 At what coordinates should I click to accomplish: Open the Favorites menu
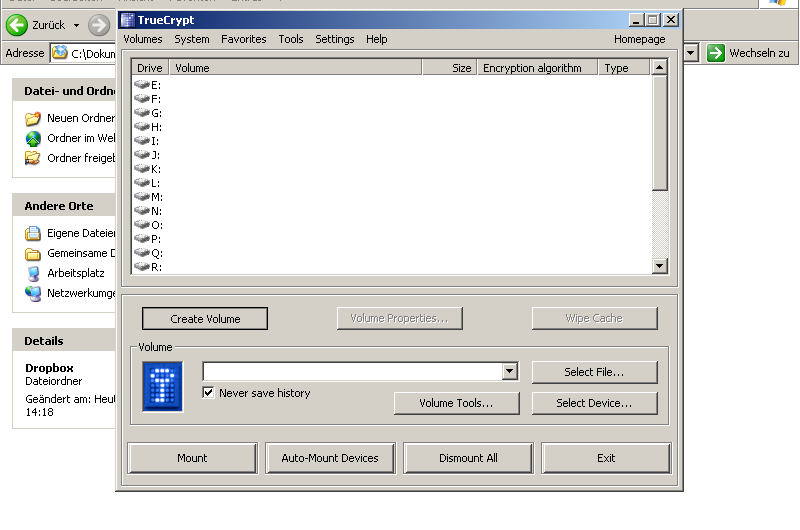point(243,39)
